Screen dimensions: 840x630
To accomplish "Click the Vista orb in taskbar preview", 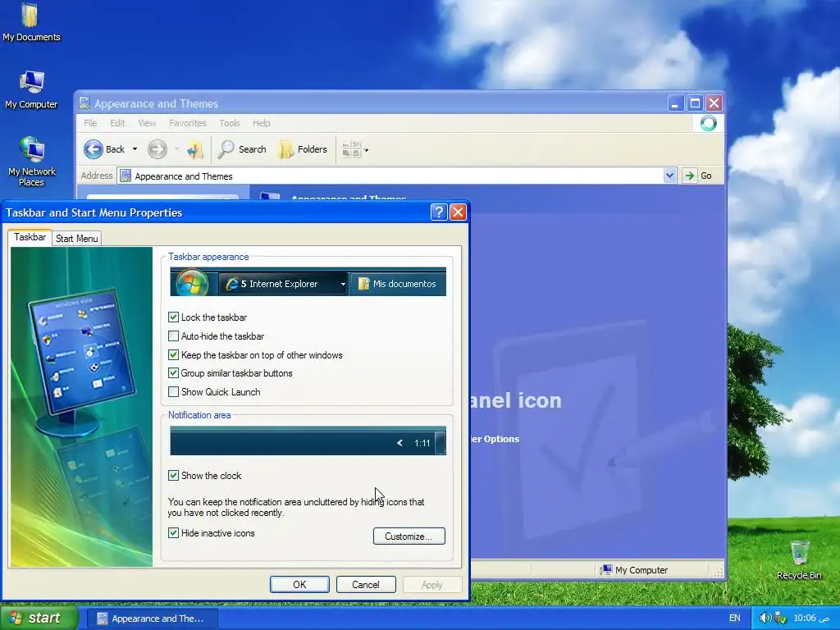I will pos(192,283).
